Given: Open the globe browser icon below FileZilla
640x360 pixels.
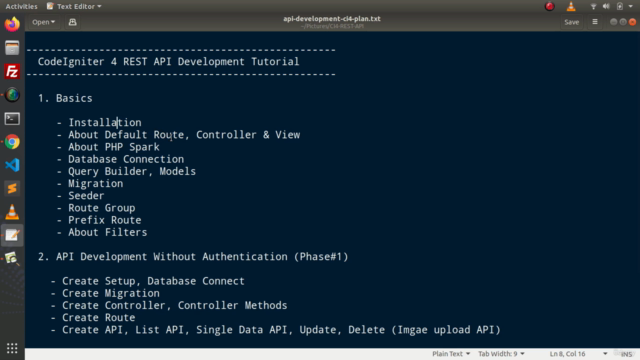Looking at the screenshot, I should click(x=12, y=95).
